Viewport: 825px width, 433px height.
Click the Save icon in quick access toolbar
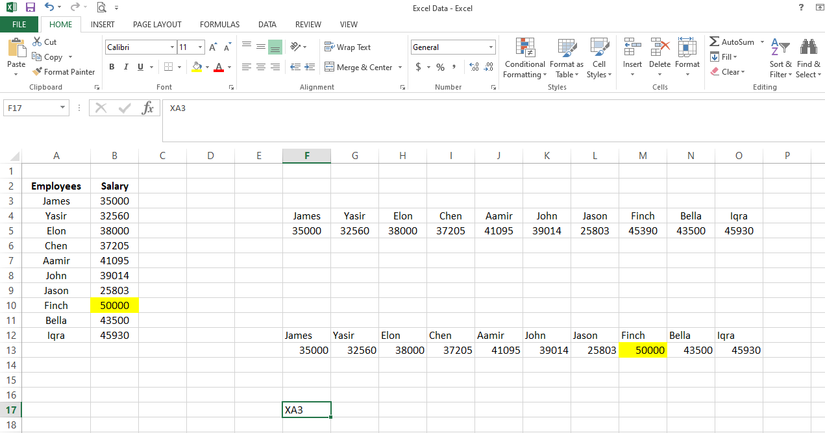pyautogui.click(x=30, y=8)
